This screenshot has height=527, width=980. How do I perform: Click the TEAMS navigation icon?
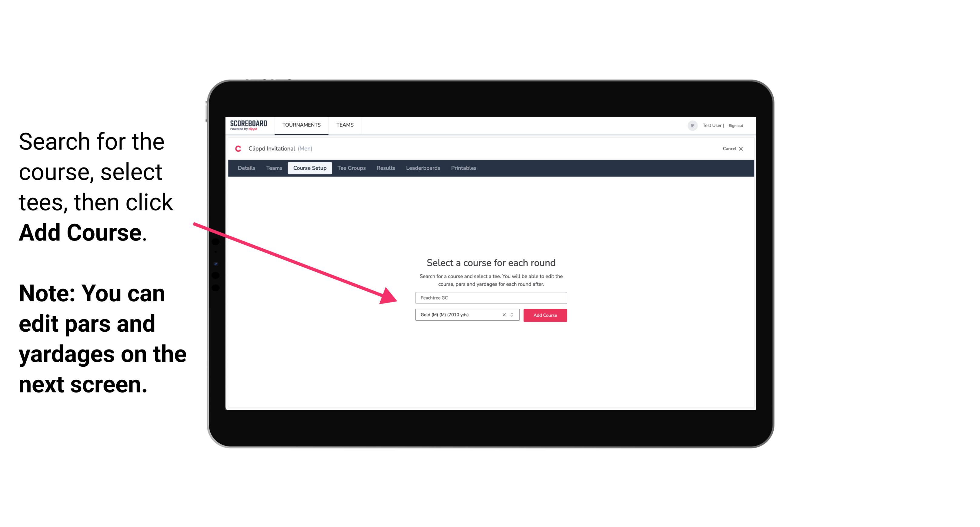(343, 124)
